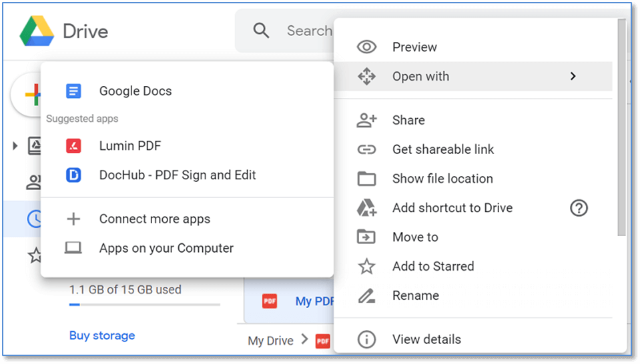The width and height of the screenshot is (640, 364).
Task: Click the Buy storage link
Action: click(x=102, y=335)
